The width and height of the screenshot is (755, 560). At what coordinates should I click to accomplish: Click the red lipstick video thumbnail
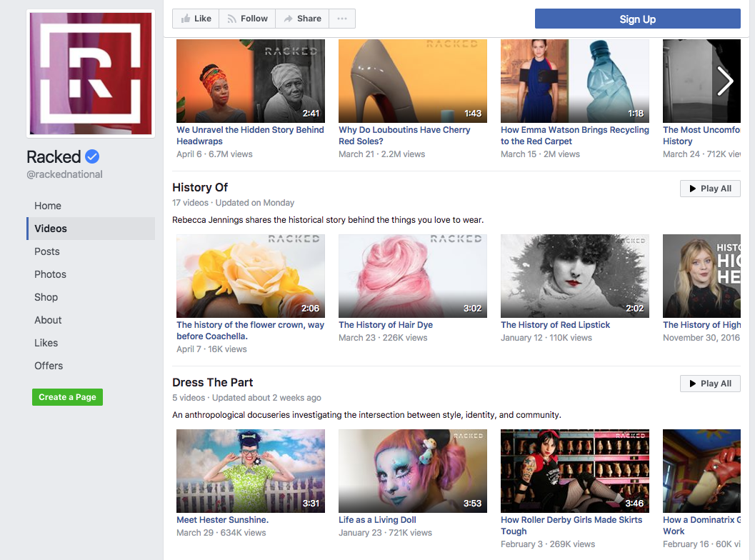(574, 276)
